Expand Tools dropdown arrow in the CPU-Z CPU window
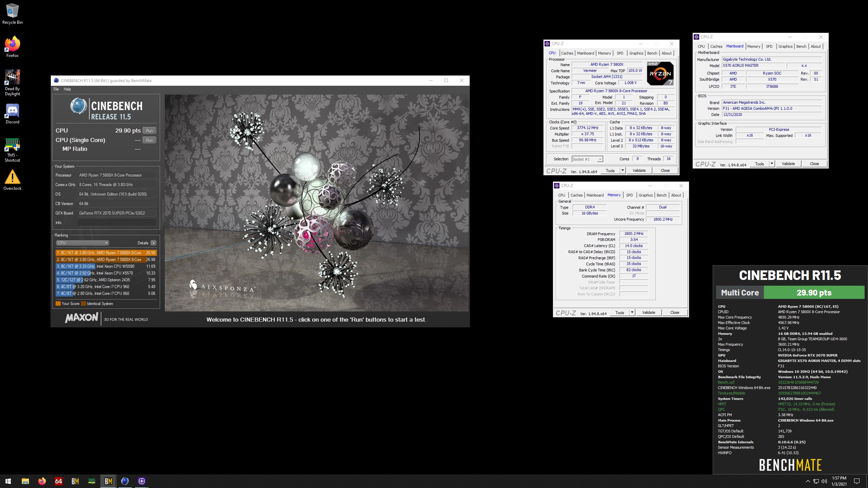The width and height of the screenshot is (868, 488). (623, 171)
